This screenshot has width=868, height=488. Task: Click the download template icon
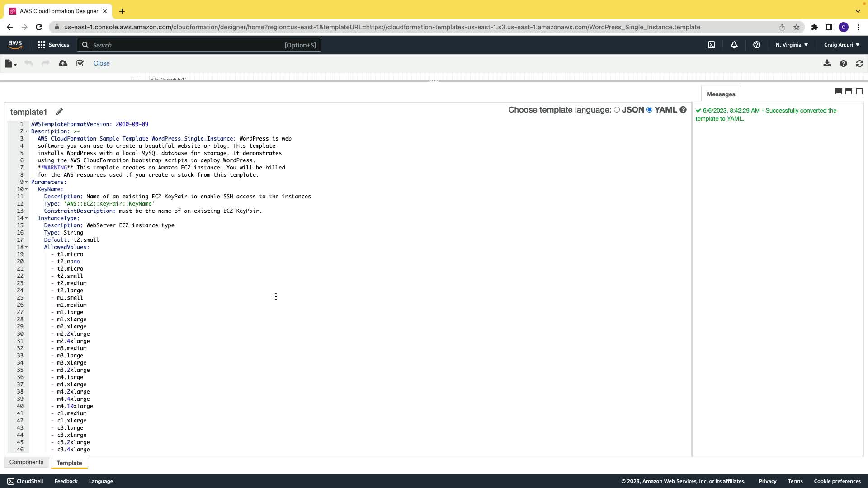pyautogui.click(x=827, y=64)
